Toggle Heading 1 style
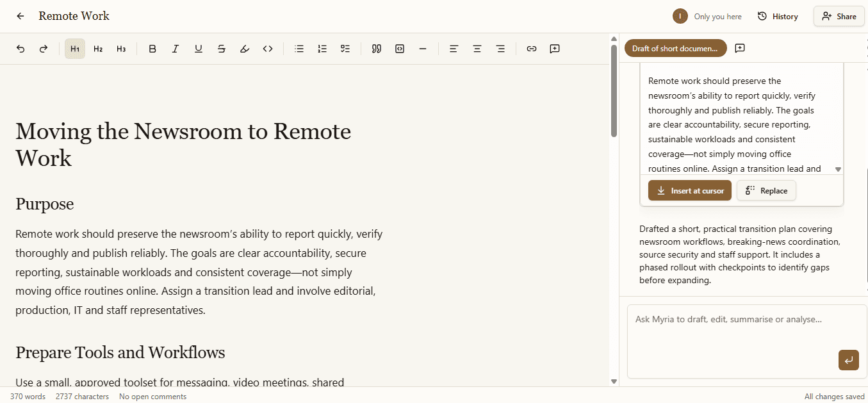Viewport: 868px width, 403px height. [75, 49]
